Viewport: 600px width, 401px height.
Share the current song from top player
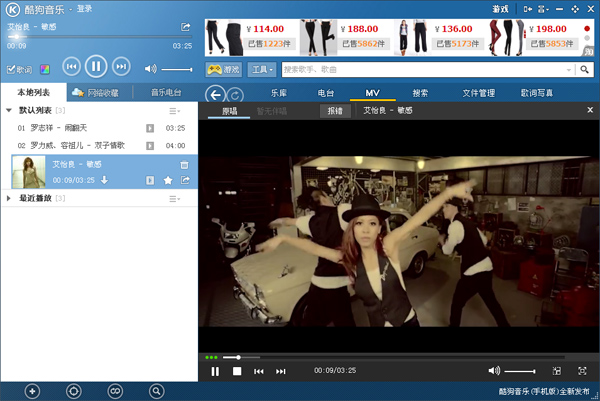[x=185, y=27]
